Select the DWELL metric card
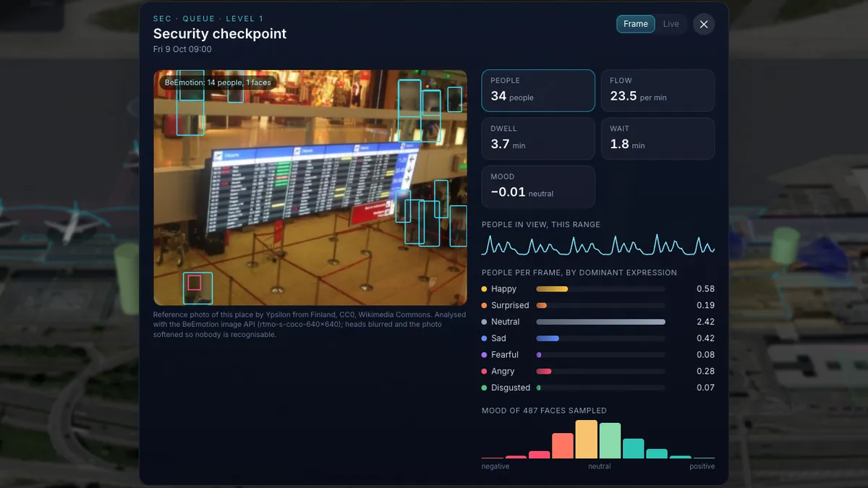868x488 pixels. pos(538,139)
